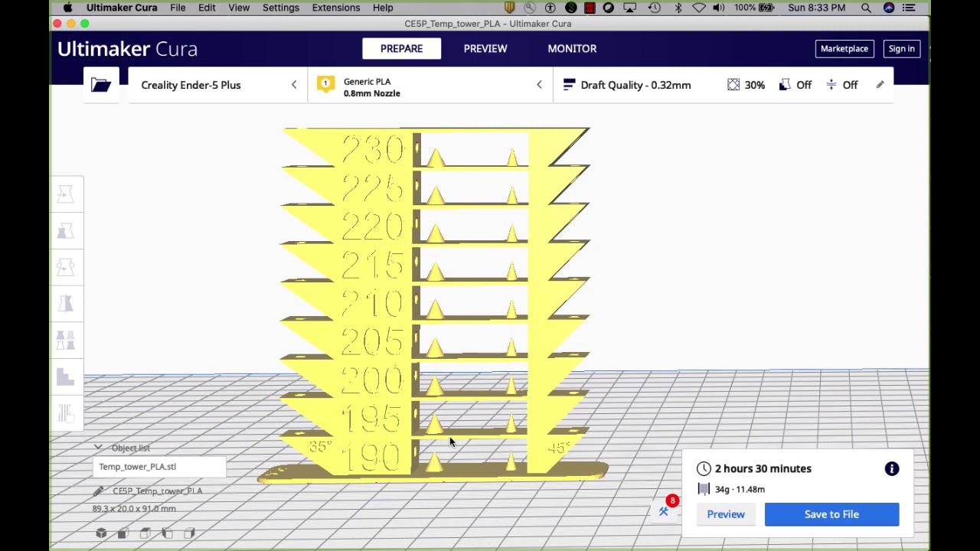Open Wi-Fi menu bar icon
Image resolution: width=980 pixels, height=551 pixels.
click(698, 8)
